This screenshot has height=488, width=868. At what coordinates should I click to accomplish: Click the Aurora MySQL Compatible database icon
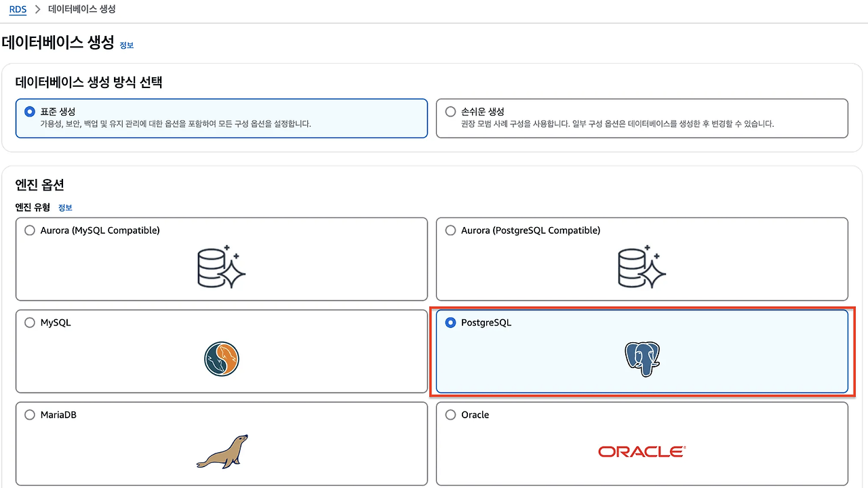tap(221, 267)
